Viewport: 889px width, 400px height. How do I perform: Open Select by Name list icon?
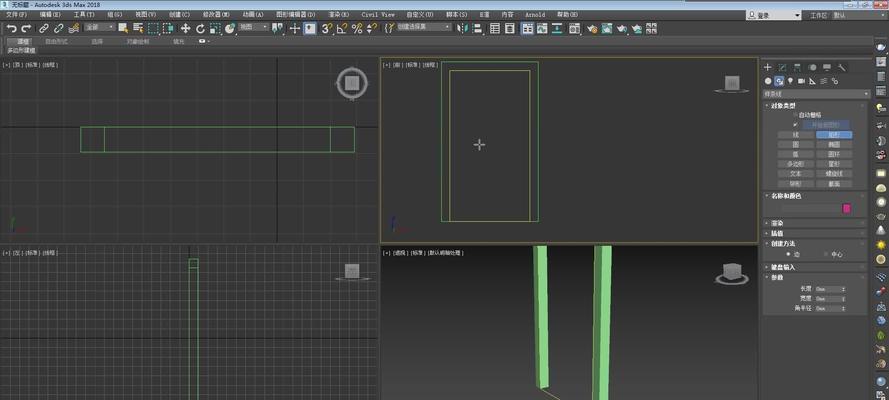point(138,28)
